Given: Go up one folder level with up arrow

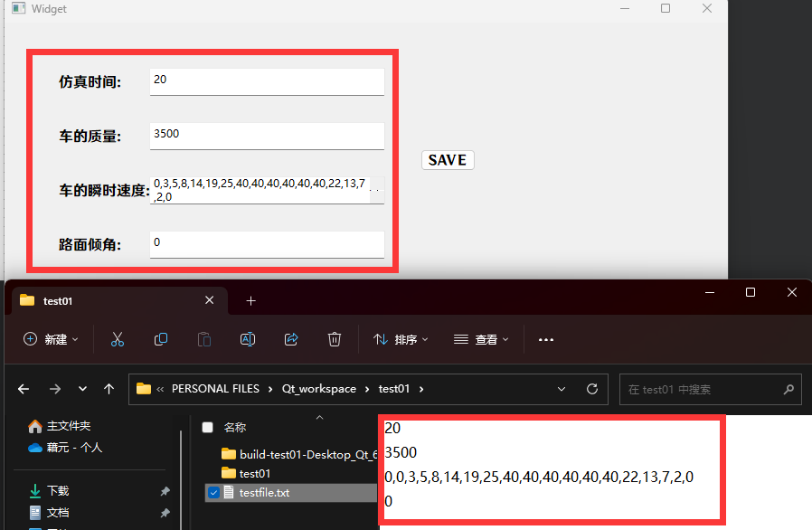Looking at the screenshot, I should pos(109,389).
